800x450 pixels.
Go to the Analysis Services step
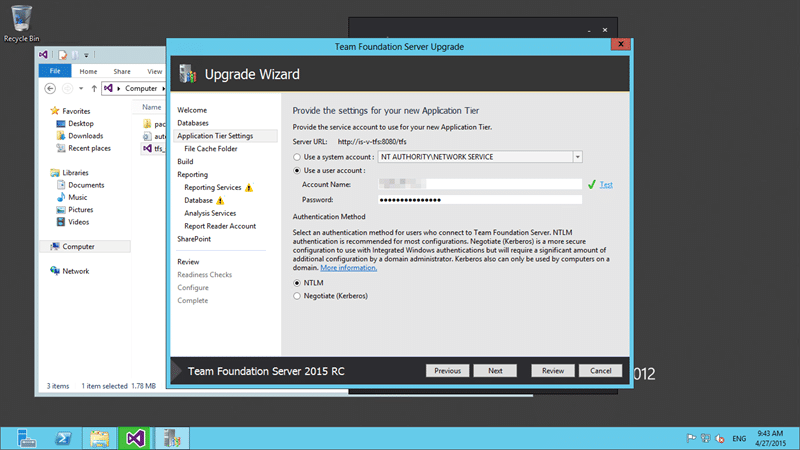pyautogui.click(x=210, y=213)
